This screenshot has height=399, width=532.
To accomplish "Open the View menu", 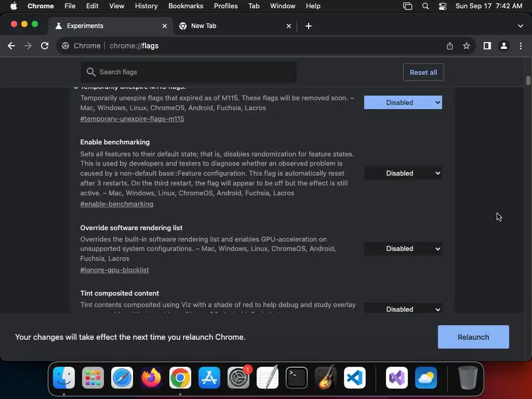I will (117, 6).
